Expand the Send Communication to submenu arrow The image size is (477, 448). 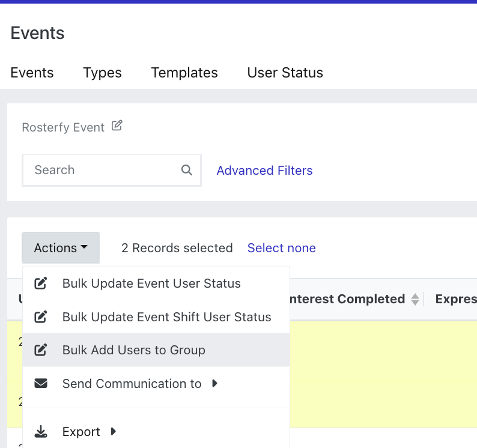point(215,383)
